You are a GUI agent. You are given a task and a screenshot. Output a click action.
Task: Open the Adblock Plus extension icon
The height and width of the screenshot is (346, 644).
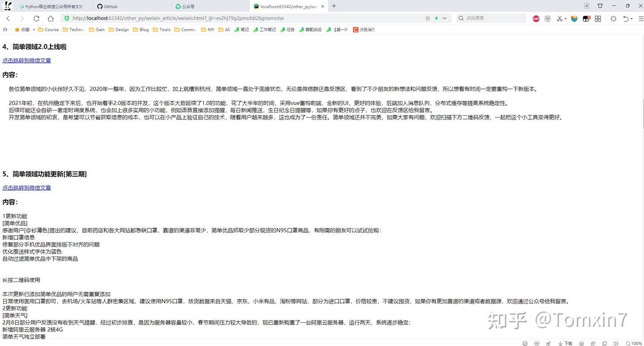[x=536, y=18]
